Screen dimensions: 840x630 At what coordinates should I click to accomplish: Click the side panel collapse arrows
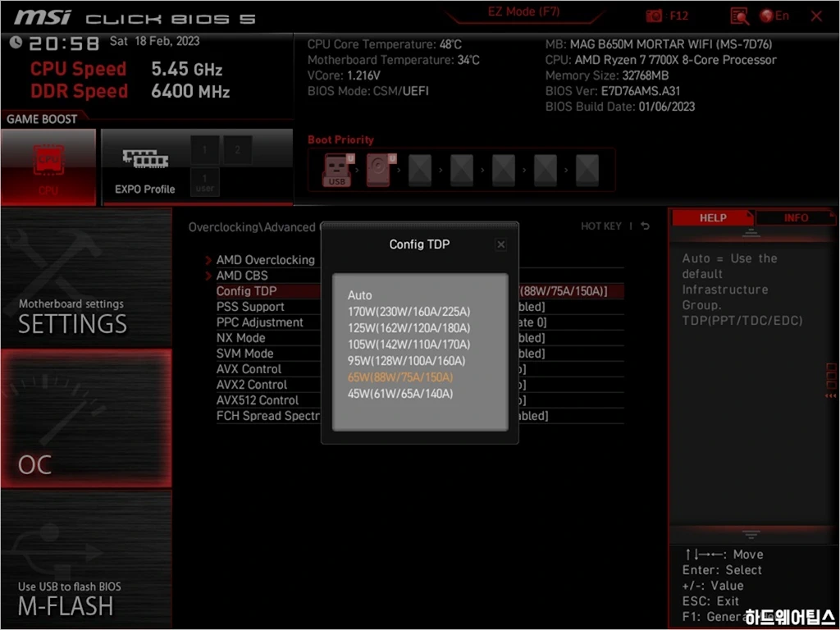pos(830,396)
